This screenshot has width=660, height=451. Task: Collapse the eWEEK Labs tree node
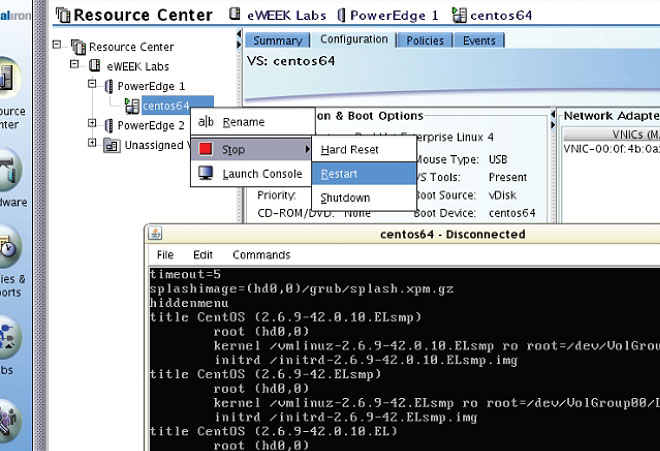point(76,65)
